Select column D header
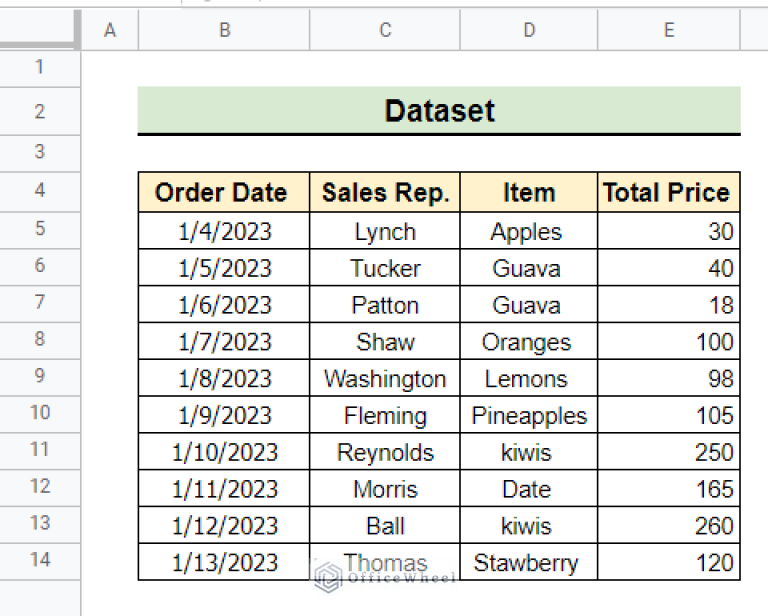The width and height of the screenshot is (768, 616). tap(529, 31)
